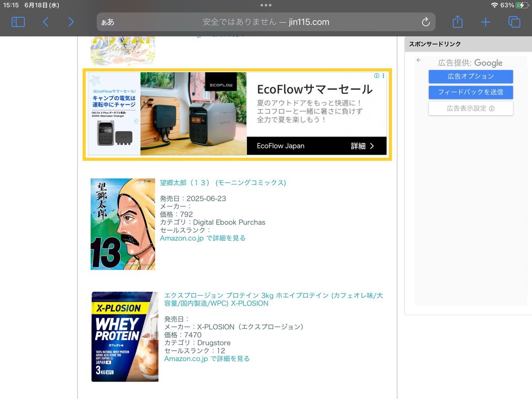This screenshot has height=399, width=532.
Task: Open 広告表示設定
Action: [x=471, y=108]
